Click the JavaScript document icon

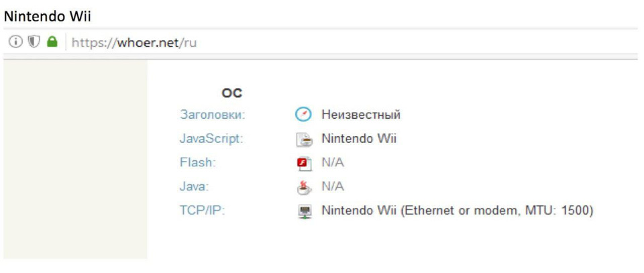click(304, 139)
